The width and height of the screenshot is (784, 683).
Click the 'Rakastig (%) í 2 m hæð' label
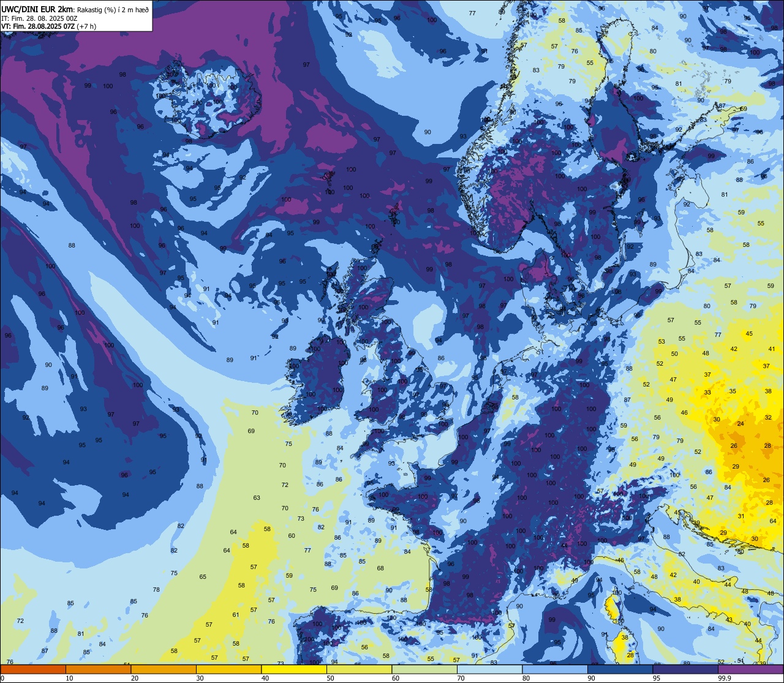point(113,10)
